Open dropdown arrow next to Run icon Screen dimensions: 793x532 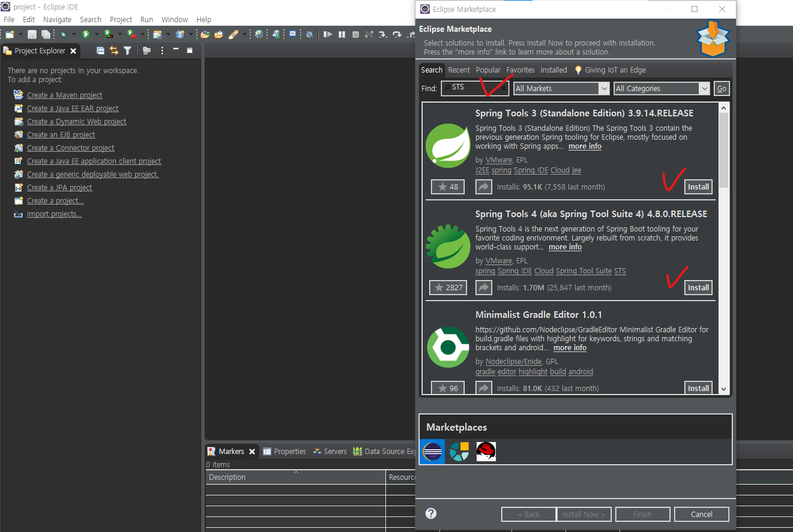click(97, 35)
